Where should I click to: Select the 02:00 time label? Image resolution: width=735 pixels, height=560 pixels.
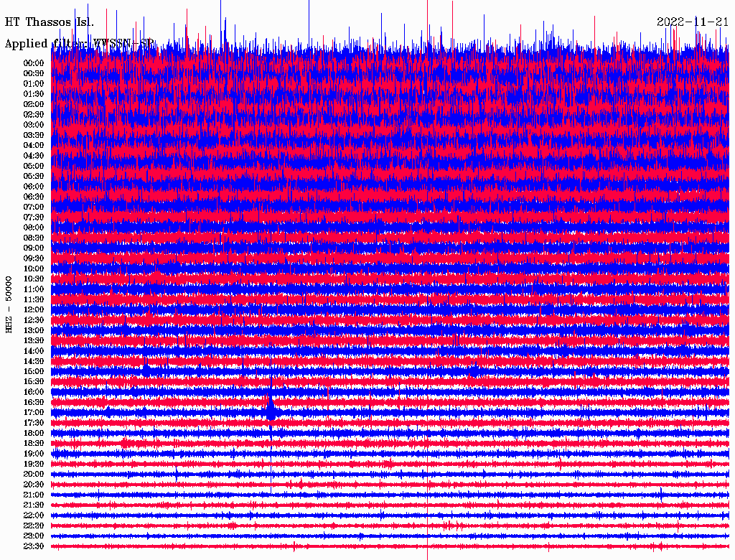[x=34, y=105]
